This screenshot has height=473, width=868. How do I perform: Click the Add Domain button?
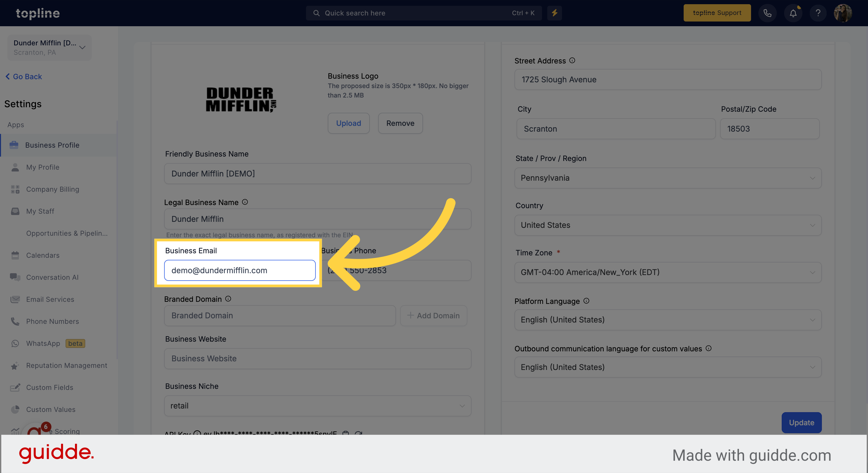[x=433, y=316]
